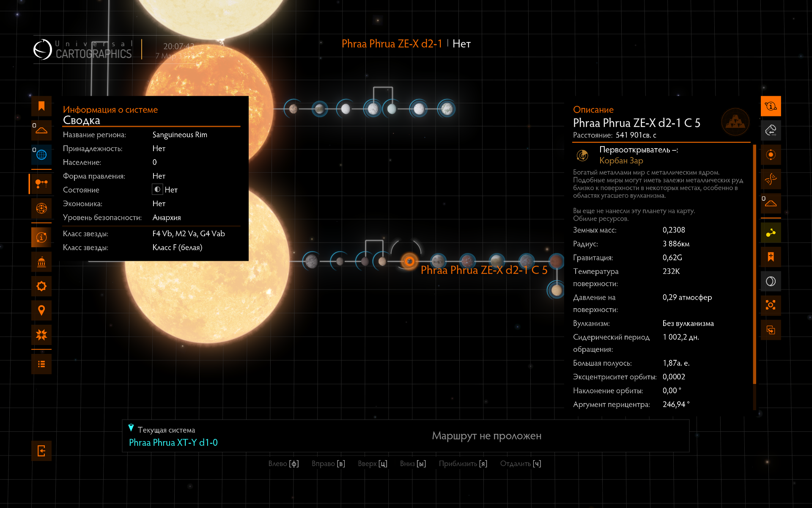812x508 pixels.
Task: Click the target body icon on right
Action: pyautogui.click(x=771, y=155)
